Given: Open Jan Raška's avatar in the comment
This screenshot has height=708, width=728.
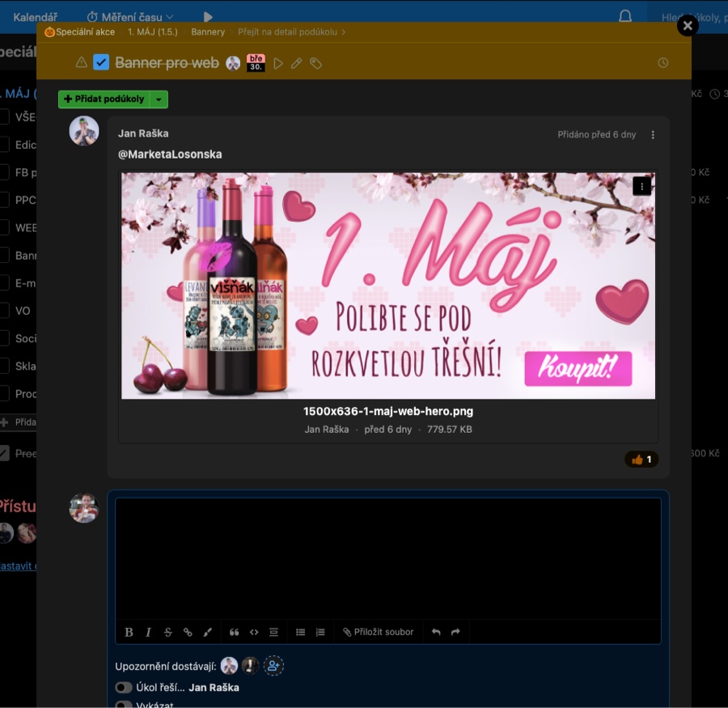Looking at the screenshot, I should pos(84,131).
